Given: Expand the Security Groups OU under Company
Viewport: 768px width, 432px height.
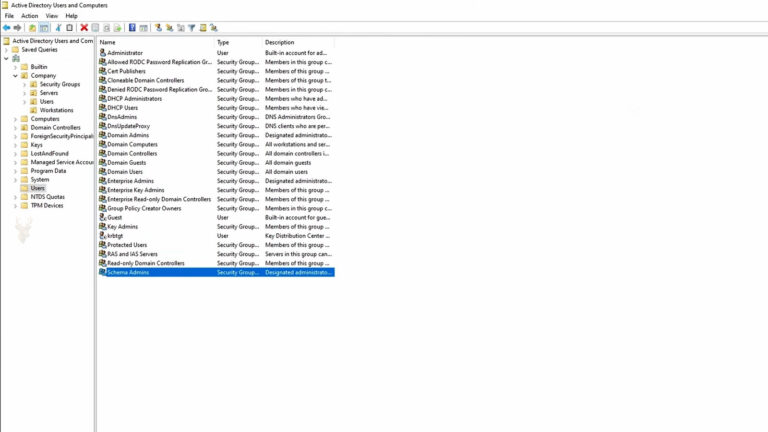Looking at the screenshot, I should [24, 85].
